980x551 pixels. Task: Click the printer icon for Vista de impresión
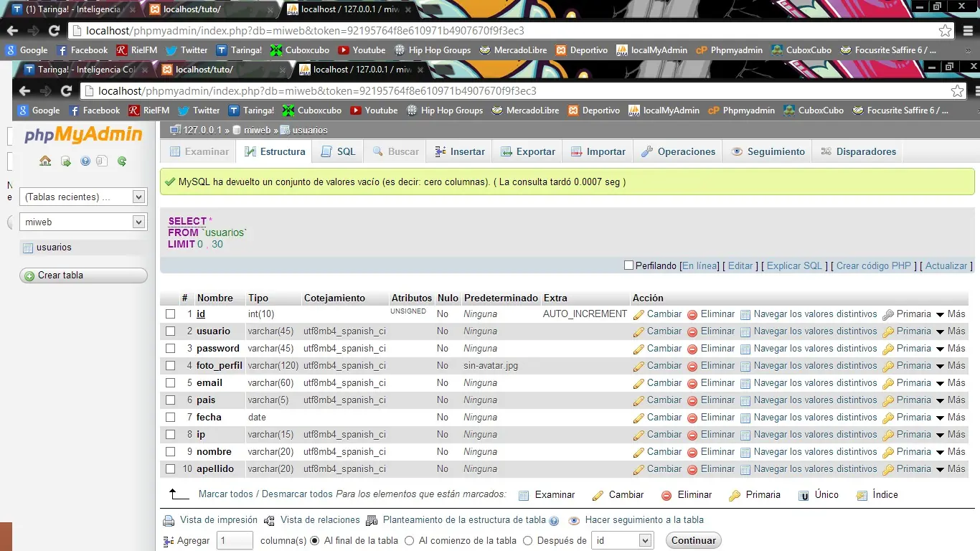(x=169, y=521)
